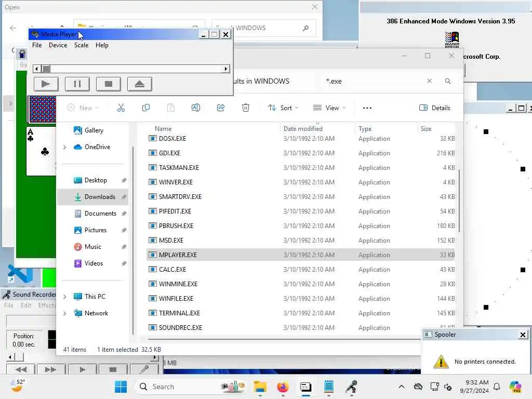Show hidden tray icons chevron

[x=402, y=387]
